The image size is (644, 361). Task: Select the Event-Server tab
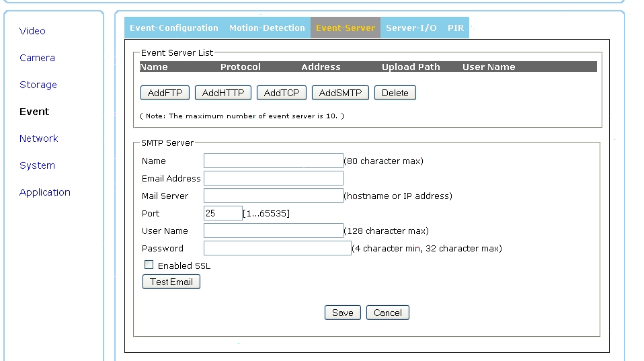(346, 28)
